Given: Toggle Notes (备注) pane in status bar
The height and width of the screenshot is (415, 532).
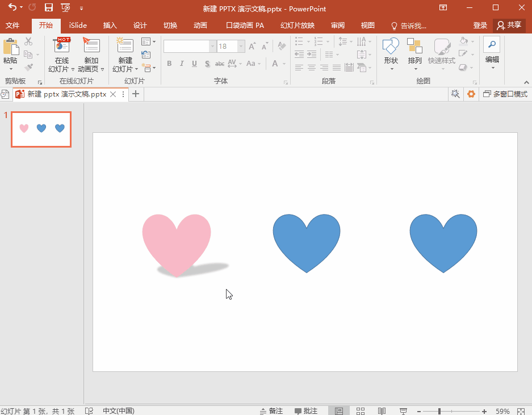Looking at the screenshot, I should (x=271, y=411).
